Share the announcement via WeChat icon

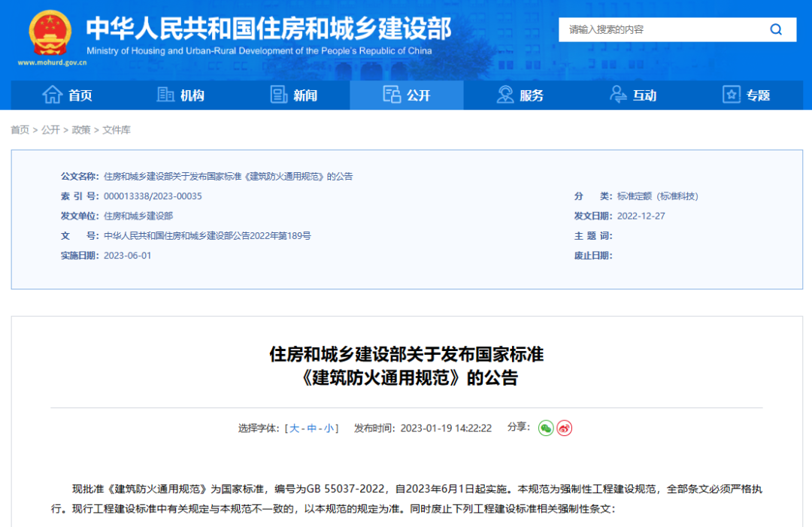click(x=547, y=428)
